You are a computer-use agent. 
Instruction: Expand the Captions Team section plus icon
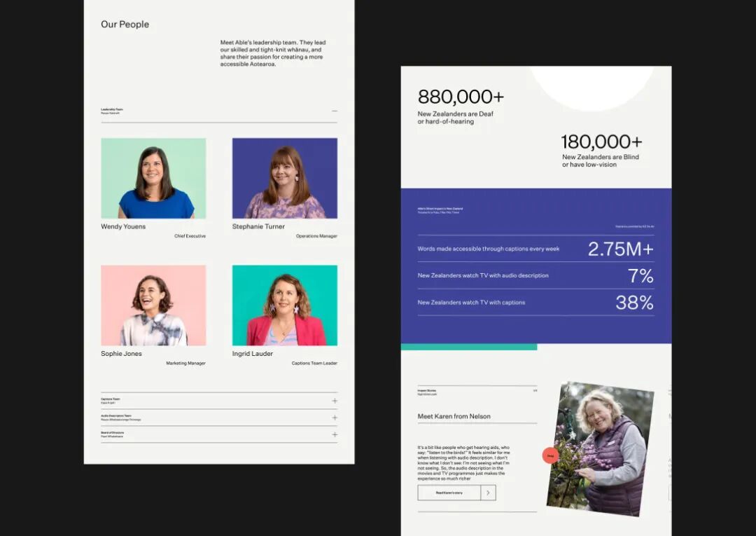point(335,401)
